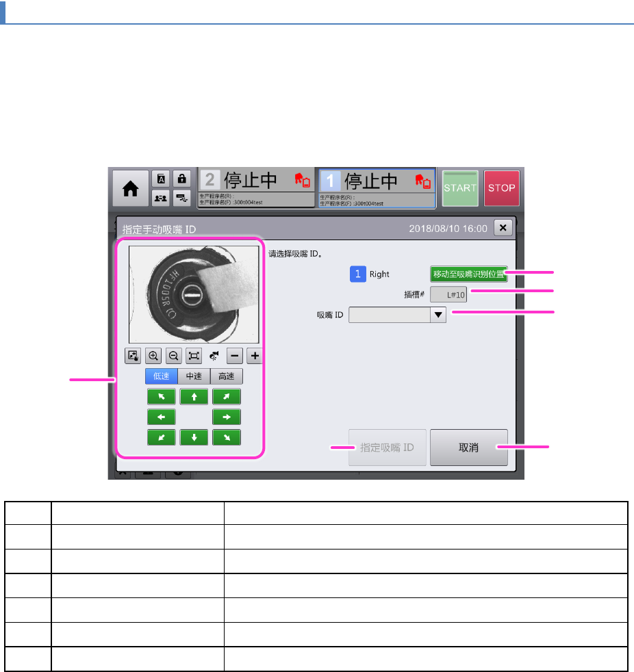
Task: Select the lane 1 停止中 status panel
Action: click(377, 188)
